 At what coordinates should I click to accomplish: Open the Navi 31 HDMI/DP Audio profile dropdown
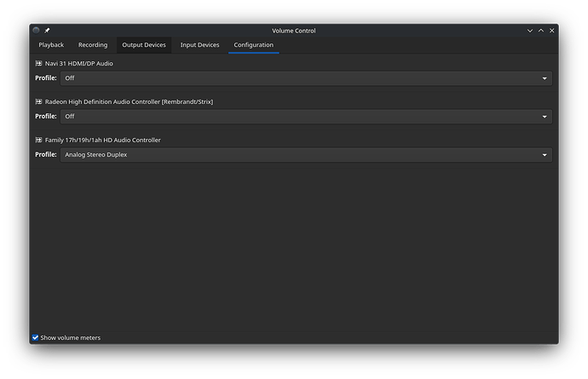[306, 78]
